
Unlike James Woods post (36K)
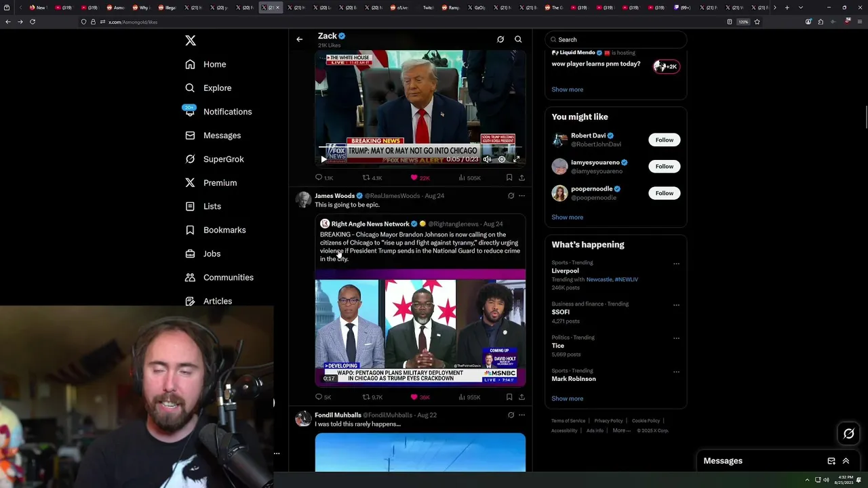point(420,397)
